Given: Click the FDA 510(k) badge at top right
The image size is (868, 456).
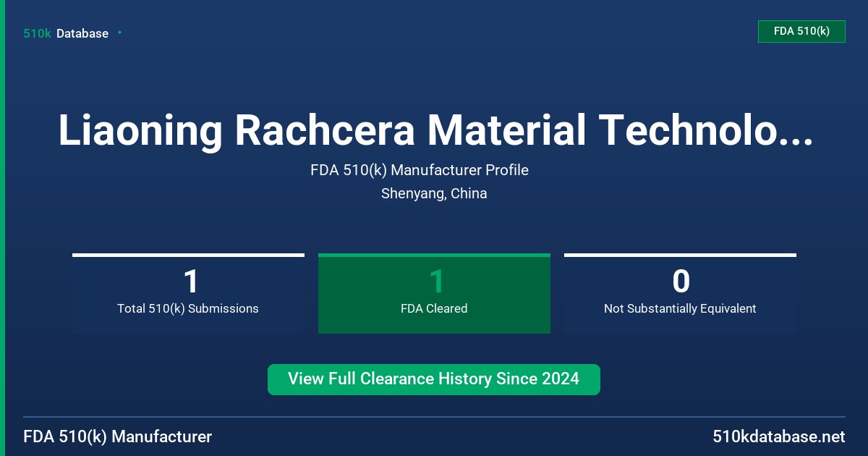Looking at the screenshot, I should click(801, 31).
